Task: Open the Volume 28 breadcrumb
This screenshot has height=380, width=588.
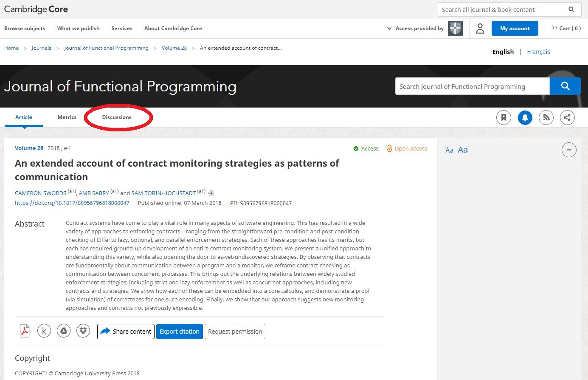Action: tap(174, 48)
